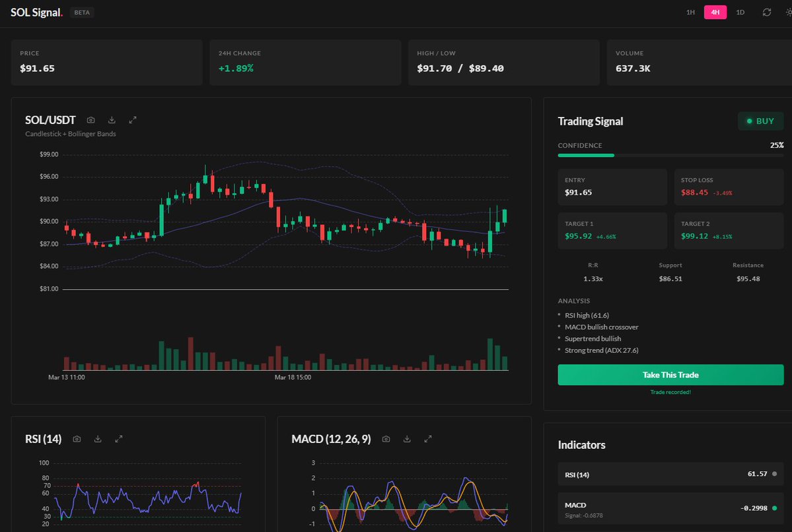Image resolution: width=792 pixels, height=532 pixels.
Task: Click the MACD bullish crossover analysis item
Action: (x=602, y=327)
